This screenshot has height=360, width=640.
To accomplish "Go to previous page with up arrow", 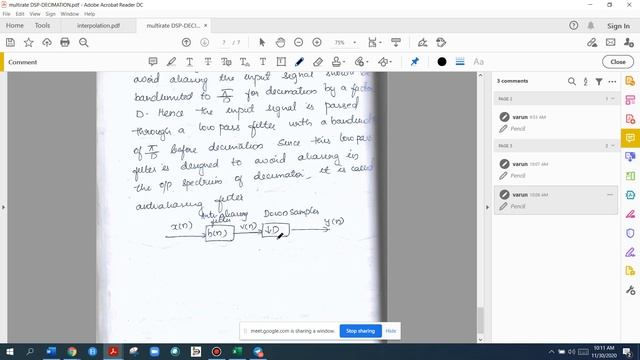I will [x=186, y=42].
